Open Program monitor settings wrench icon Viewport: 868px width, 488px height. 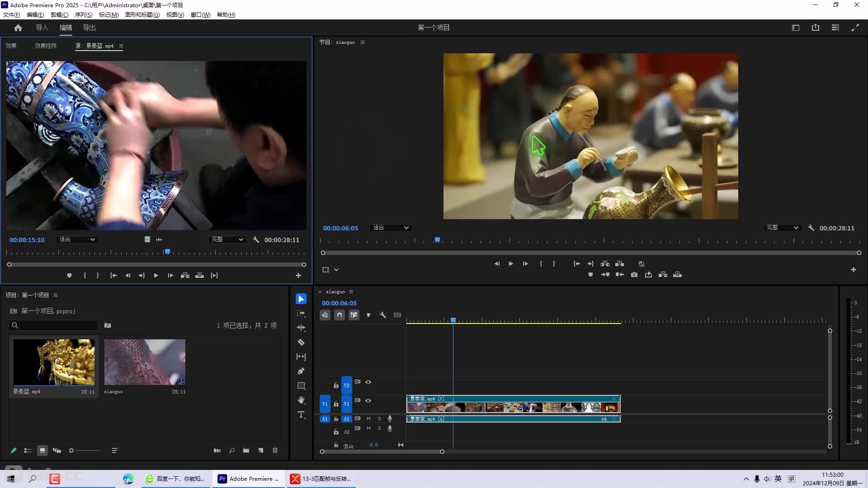[811, 228]
